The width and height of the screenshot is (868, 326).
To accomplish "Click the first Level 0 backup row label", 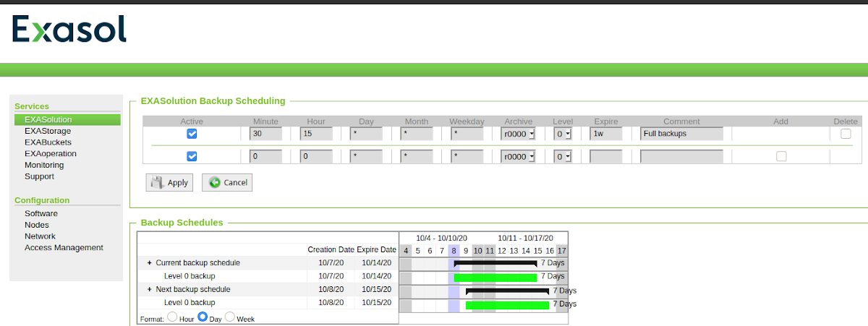I will [x=190, y=276].
